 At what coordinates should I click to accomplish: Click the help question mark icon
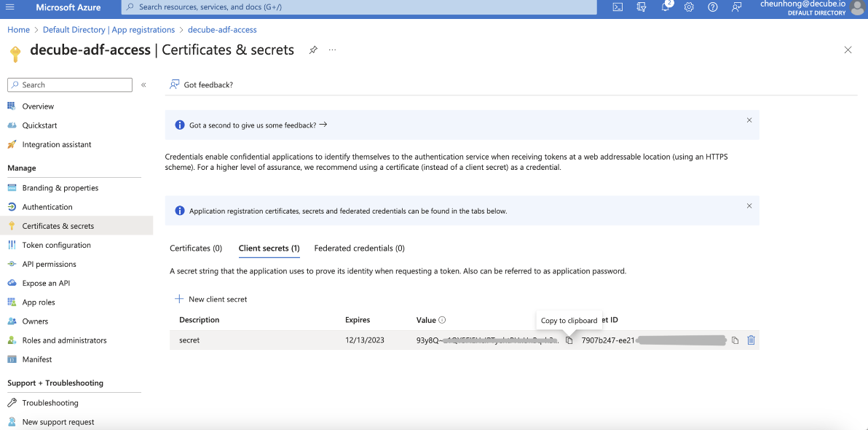tap(713, 7)
